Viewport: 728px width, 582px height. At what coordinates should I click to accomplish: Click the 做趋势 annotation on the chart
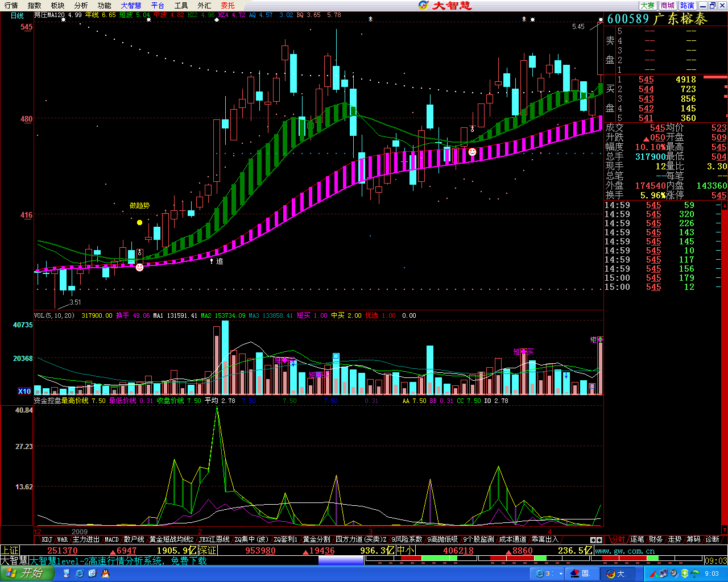(x=139, y=206)
